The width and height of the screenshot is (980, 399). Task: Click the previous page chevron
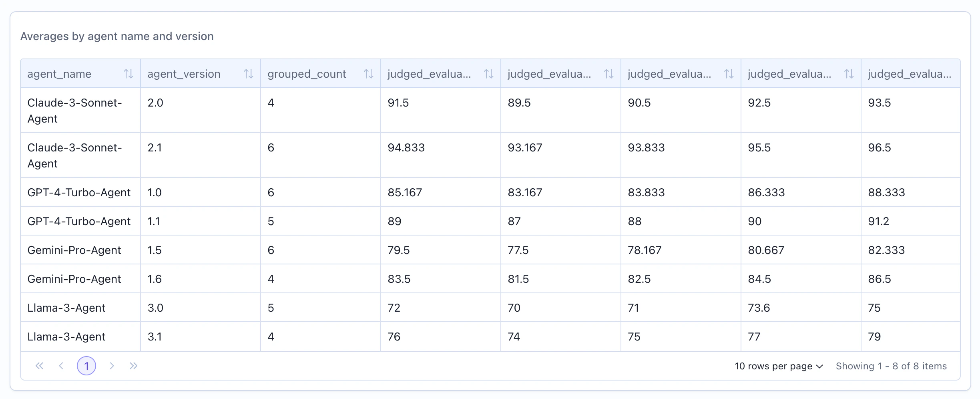click(60, 366)
